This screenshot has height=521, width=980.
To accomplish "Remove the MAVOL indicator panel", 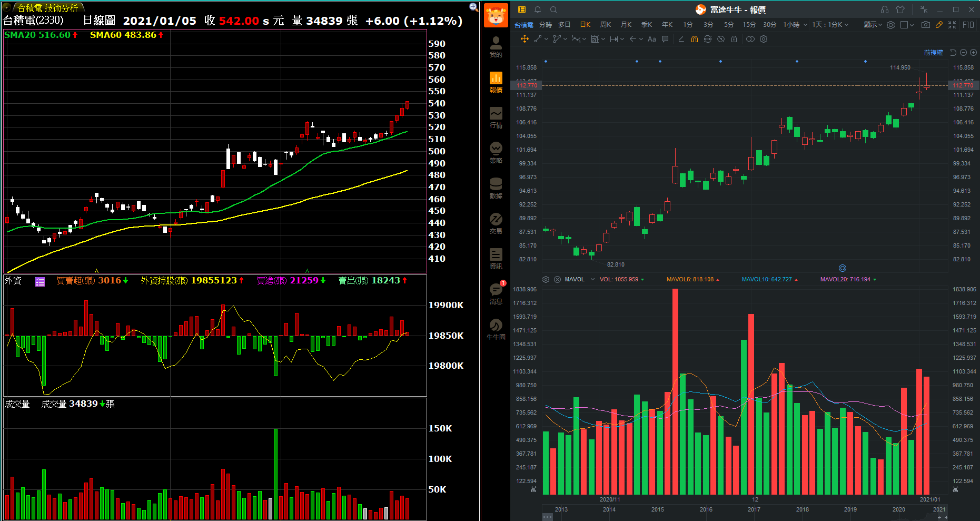I will click(x=557, y=279).
